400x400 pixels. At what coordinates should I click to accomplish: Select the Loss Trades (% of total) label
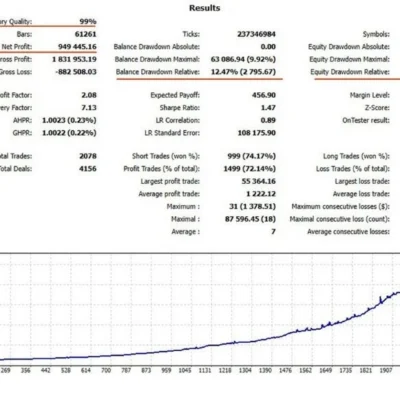pyautogui.click(x=353, y=169)
